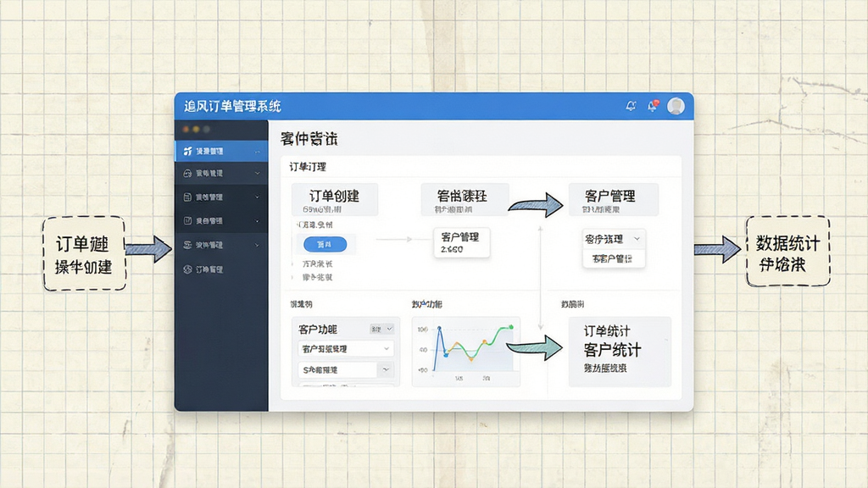Select the highlighted blue sidebar menu item

[221, 151]
